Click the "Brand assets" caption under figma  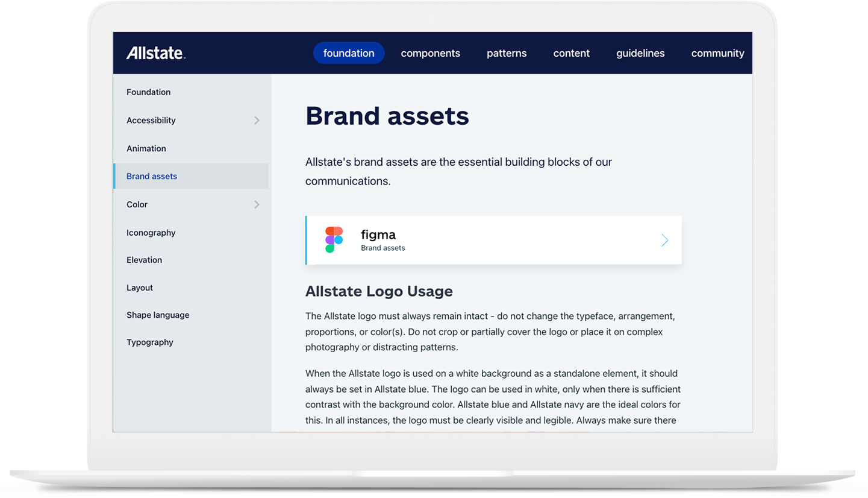point(383,248)
